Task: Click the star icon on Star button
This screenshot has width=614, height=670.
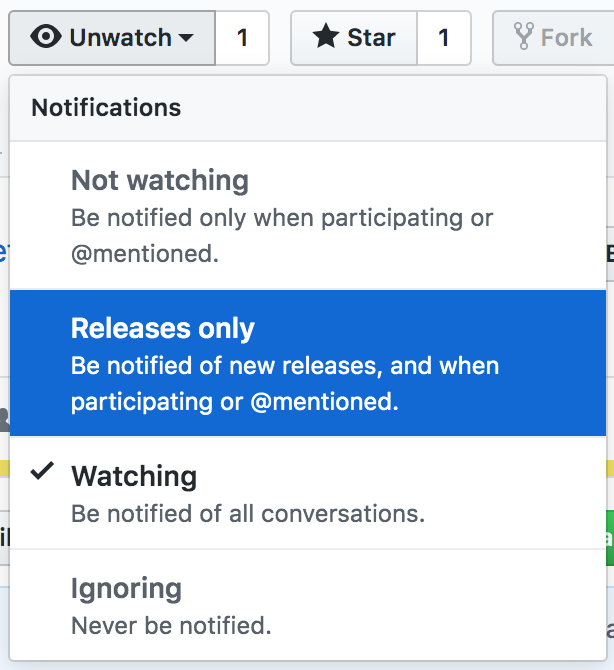Action: pyautogui.click(x=326, y=36)
